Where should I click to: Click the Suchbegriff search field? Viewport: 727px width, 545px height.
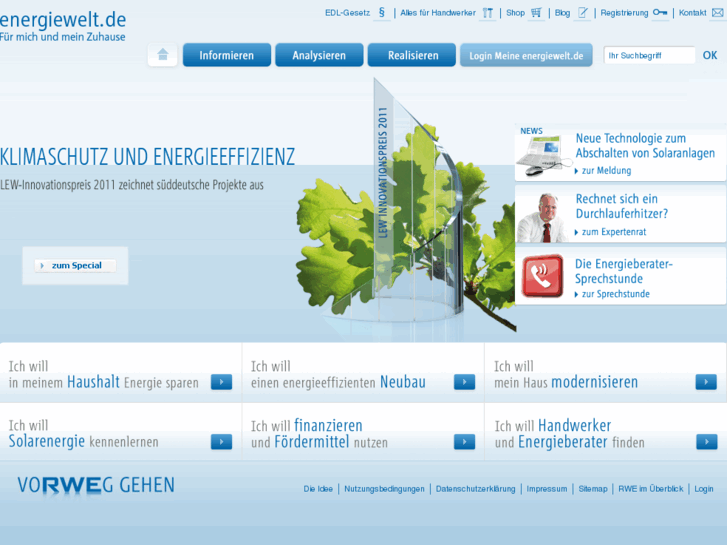(649, 56)
